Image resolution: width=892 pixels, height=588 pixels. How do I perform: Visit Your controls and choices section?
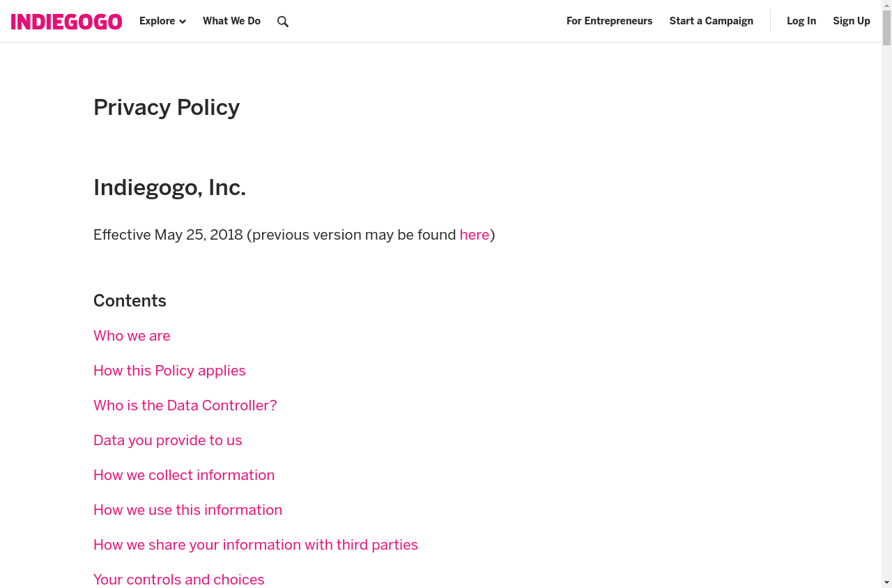179,580
